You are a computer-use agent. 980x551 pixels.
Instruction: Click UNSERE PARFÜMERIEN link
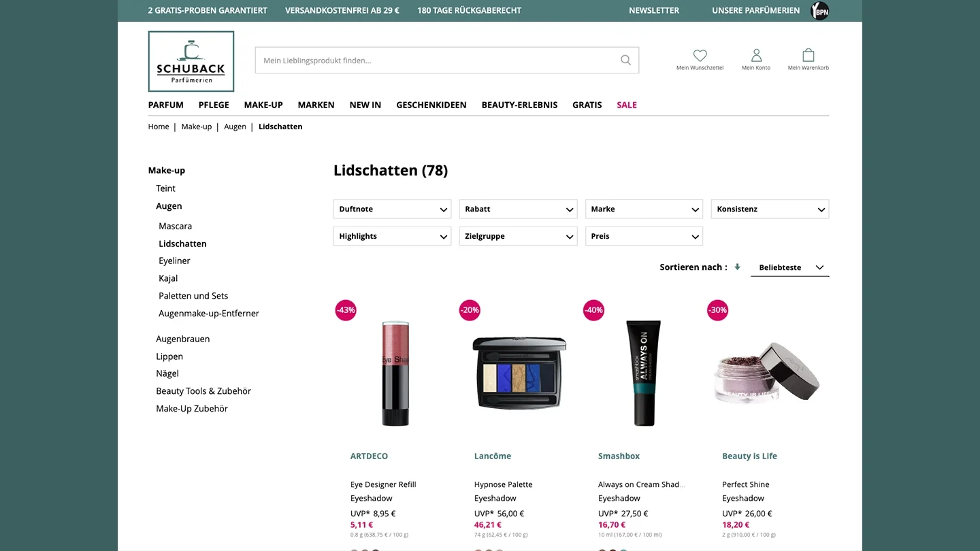pyautogui.click(x=756, y=10)
